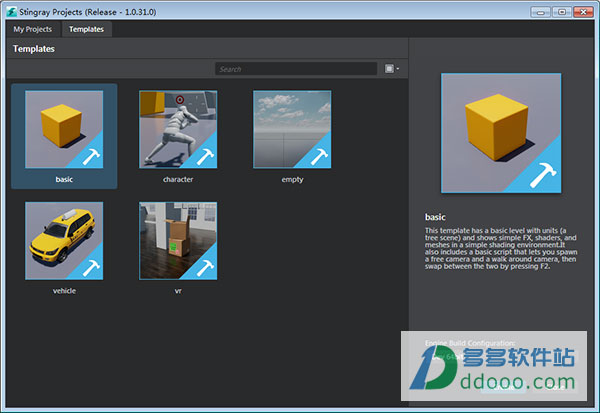Click the Search templates field
Viewport: 600px width, 413px height.
point(296,69)
